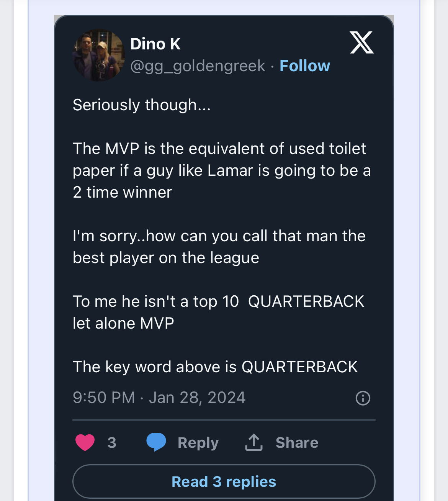Viewport: 448px width, 501px height.
Task: Click 'The key word above is QUARTERBACK' line
Action: [215, 367]
